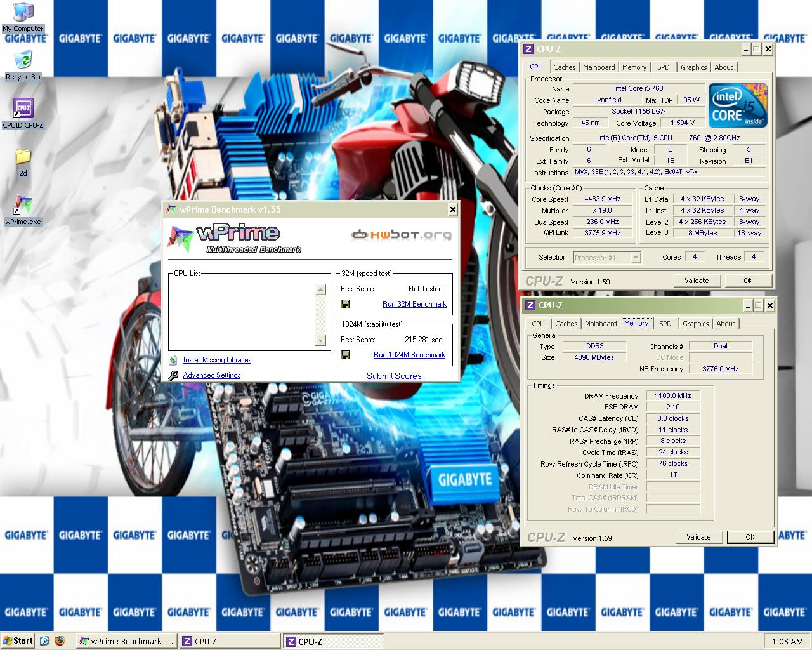The image size is (812, 650).
Task: Launch the wPrime.exe desktop shortcut
Action: click(23, 210)
